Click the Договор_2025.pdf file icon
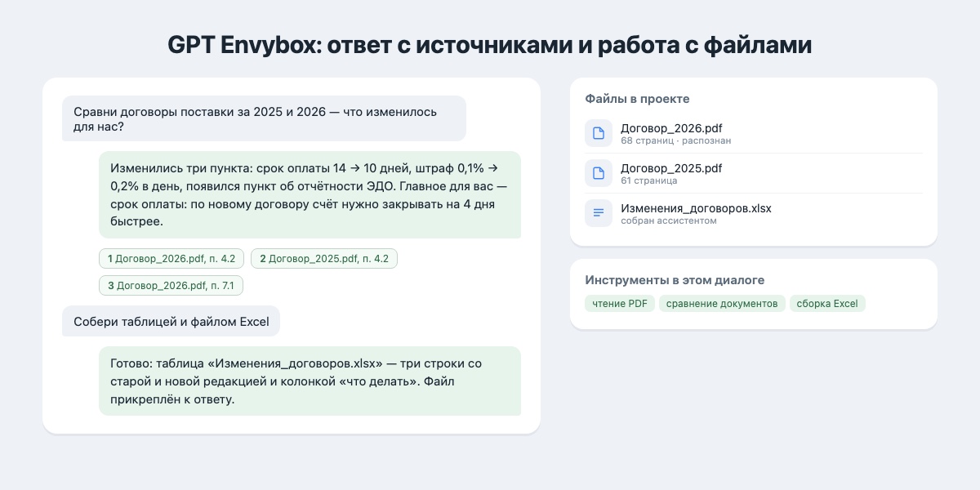980x490 pixels. coord(599,173)
